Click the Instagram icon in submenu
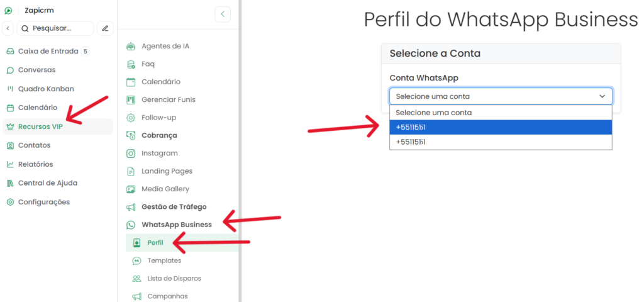Screen dimensions: 644x302 pos(131,153)
